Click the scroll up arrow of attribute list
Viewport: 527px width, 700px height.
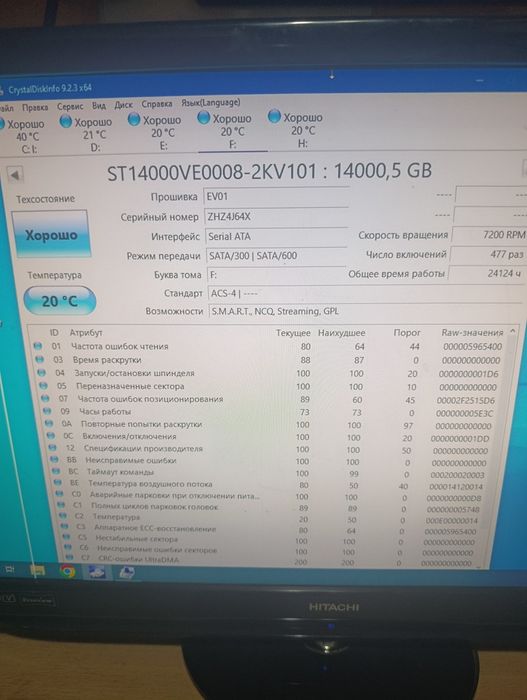[513, 331]
